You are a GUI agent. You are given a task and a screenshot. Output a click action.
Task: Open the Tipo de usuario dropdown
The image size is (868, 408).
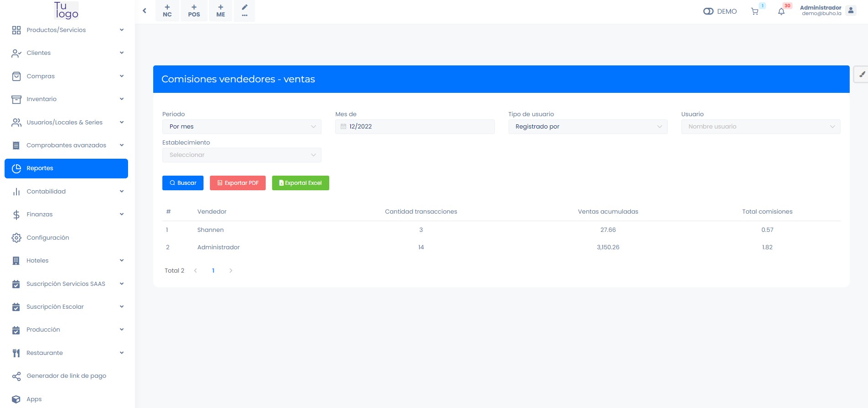tap(588, 127)
